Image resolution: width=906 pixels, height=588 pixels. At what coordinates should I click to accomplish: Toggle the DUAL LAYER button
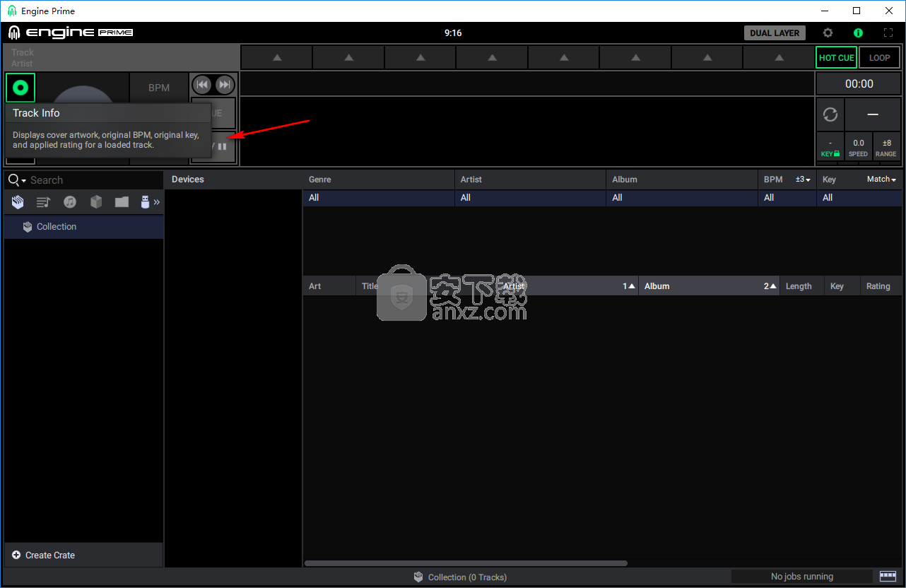[775, 33]
